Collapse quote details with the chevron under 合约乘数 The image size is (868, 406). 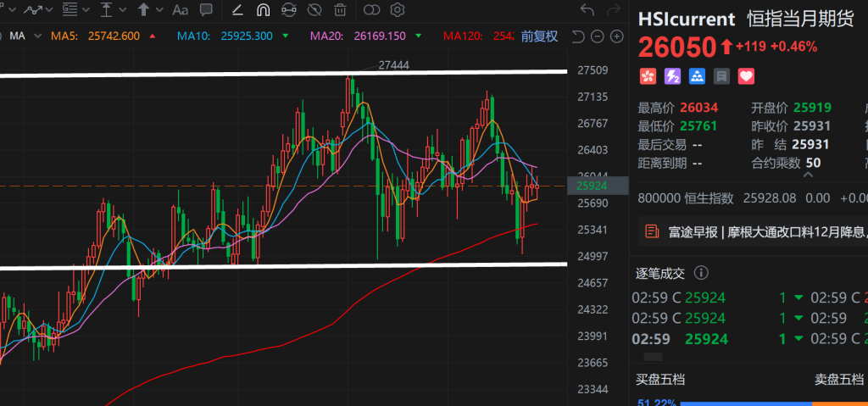tap(807, 175)
